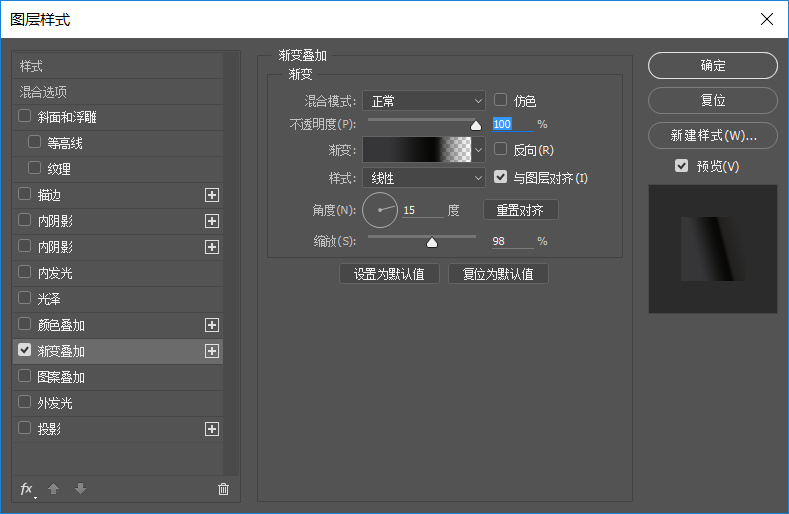Click the move effect up arrow
This screenshot has width=789, height=514.
click(x=54, y=489)
